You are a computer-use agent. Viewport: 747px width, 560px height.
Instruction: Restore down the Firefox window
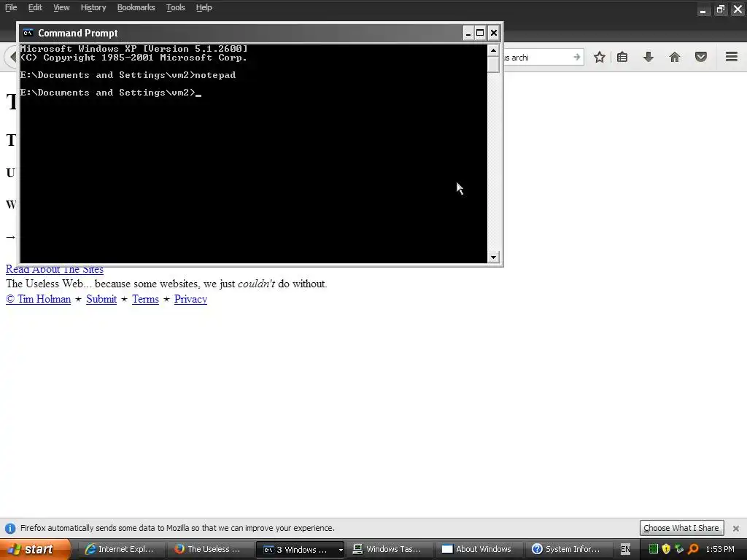(x=720, y=9)
